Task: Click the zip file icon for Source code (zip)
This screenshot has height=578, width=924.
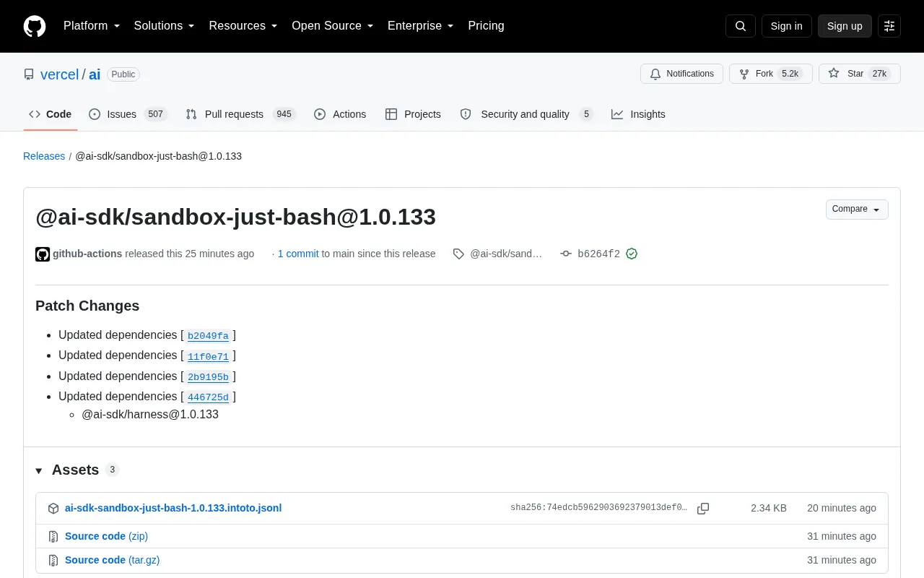Action: [x=53, y=536]
